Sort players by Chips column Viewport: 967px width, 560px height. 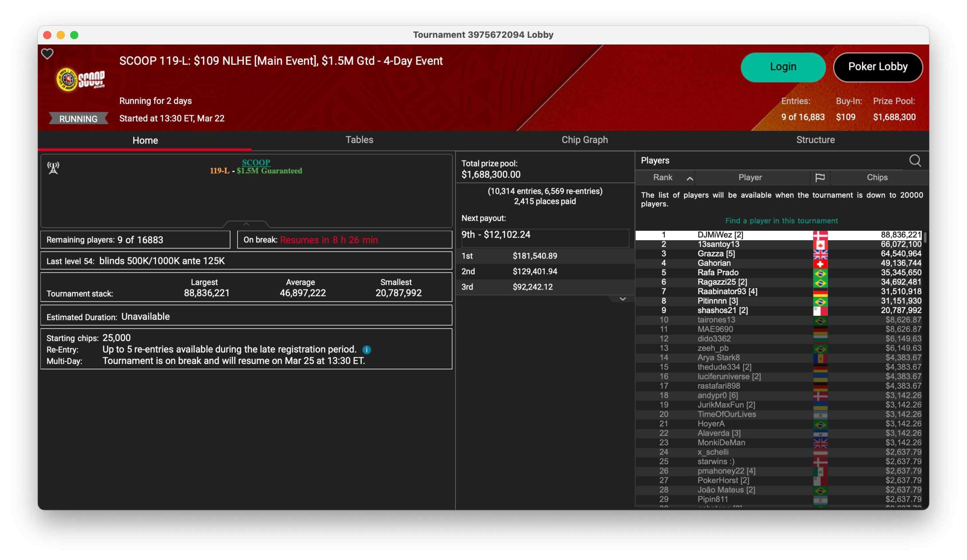pos(877,177)
